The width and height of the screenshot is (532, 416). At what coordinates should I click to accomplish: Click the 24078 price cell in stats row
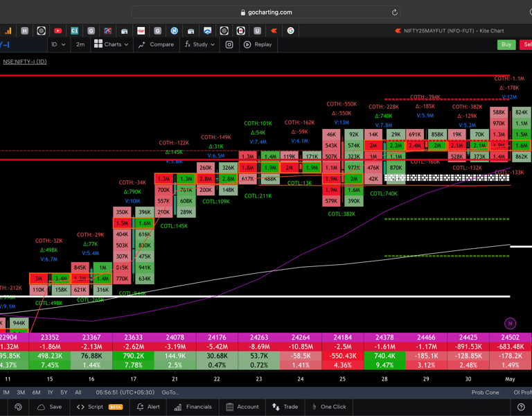pyautogui.click(x=175, y=338)
